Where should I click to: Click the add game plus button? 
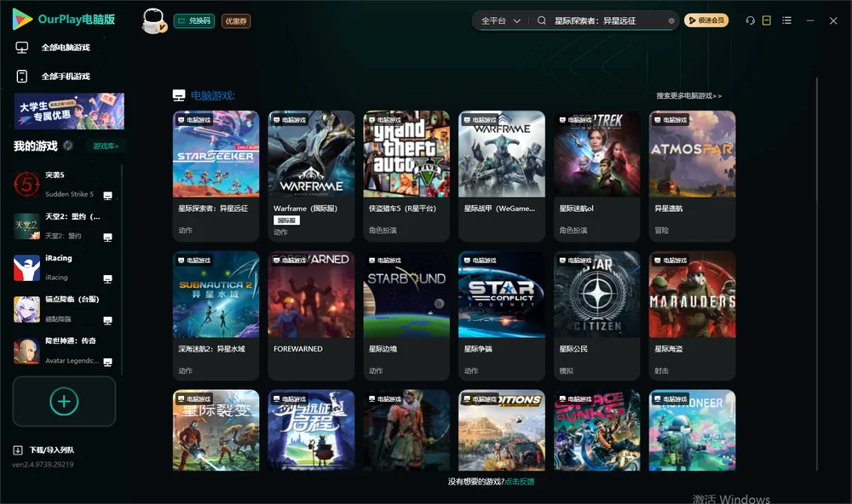coord(64,401)
